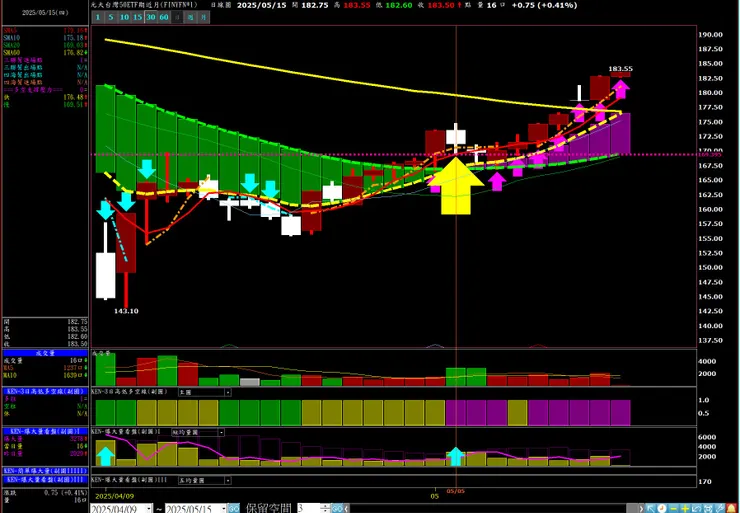Open the end date 2025/05/15 dropdown
The width and height of the screenshot is (740, 513).
(224, 509)
